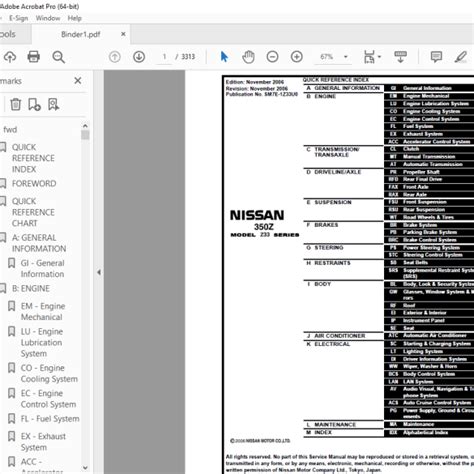The height and width of the screenshot is (474, 474).
Task: Open fit page tool dropdown arrow
Action: click(x=379, y=57)
